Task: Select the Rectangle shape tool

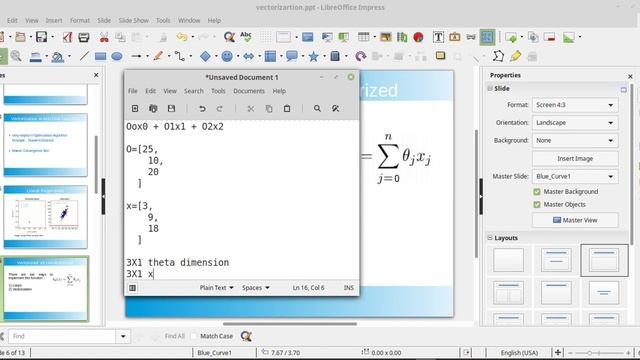Action: click(x=100, y=56)
